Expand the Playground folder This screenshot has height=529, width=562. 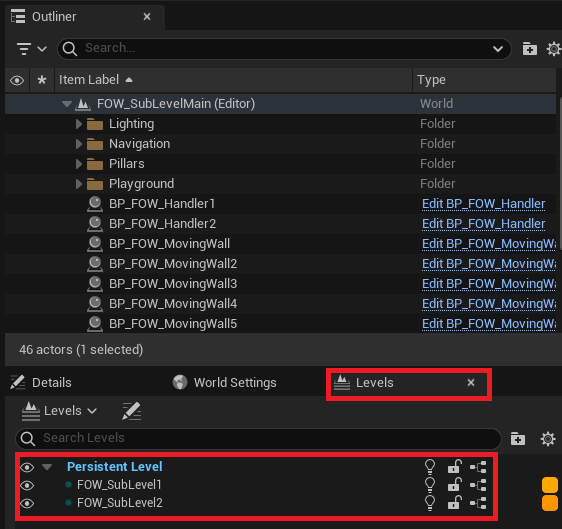79,184
